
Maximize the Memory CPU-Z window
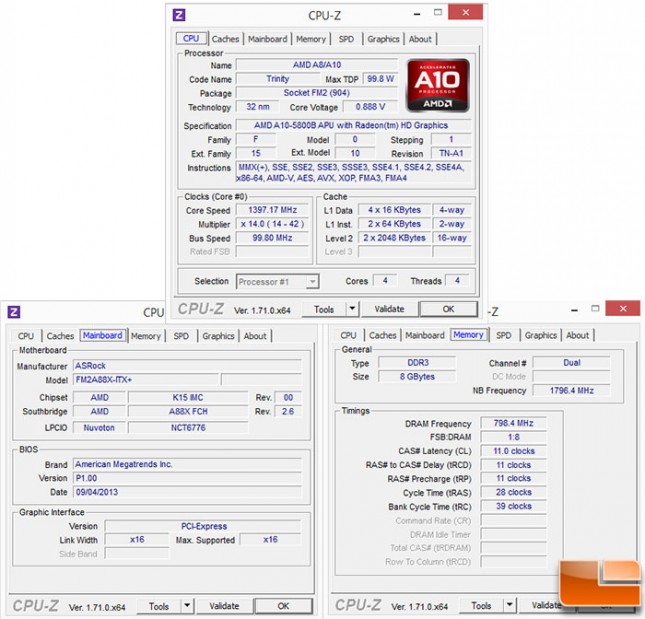(x=595, y=308)
